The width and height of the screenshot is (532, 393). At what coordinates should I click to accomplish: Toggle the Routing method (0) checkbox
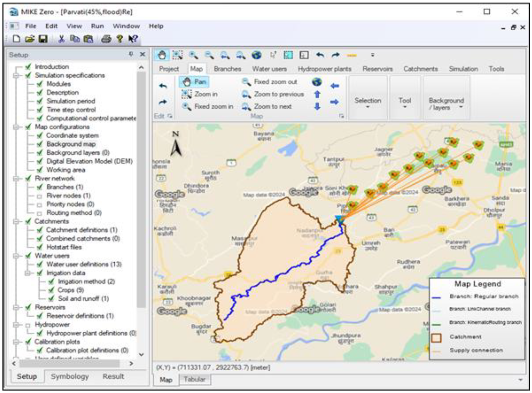pyautogui.click(x=39, y=214)
